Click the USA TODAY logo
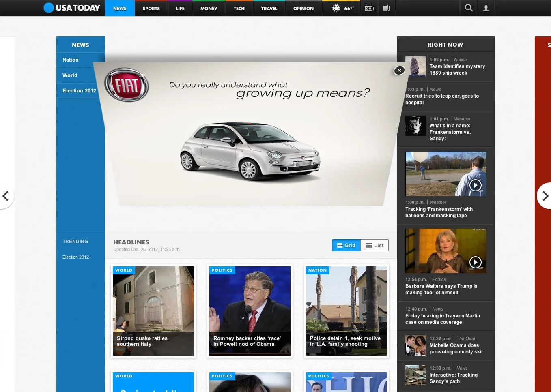This screenshot has width=551, height=392. coord(72,8)
